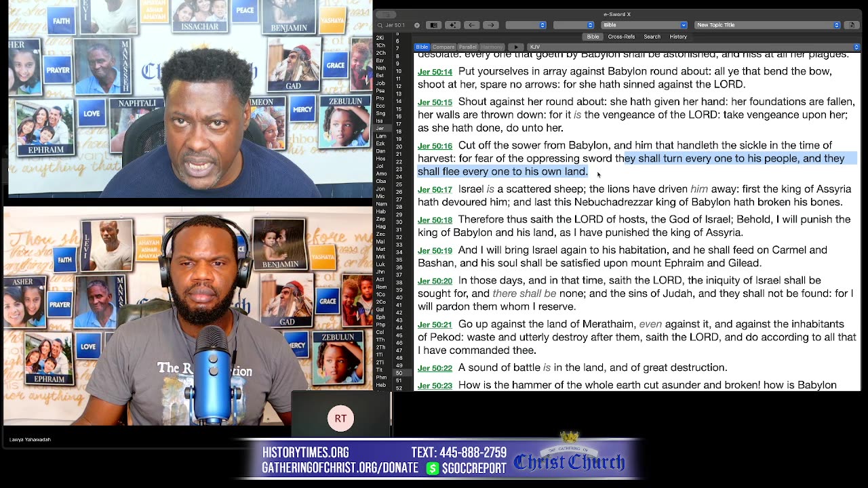Select book Jhn in the book list

380,272
